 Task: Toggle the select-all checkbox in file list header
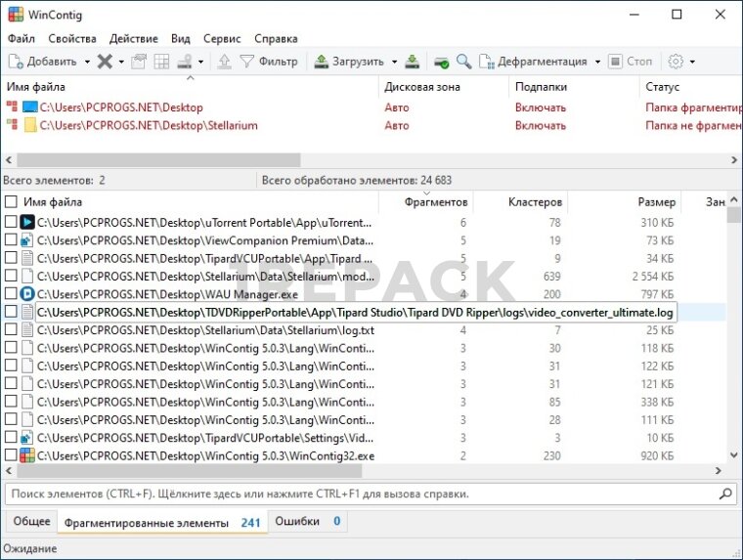pos(11,202)
